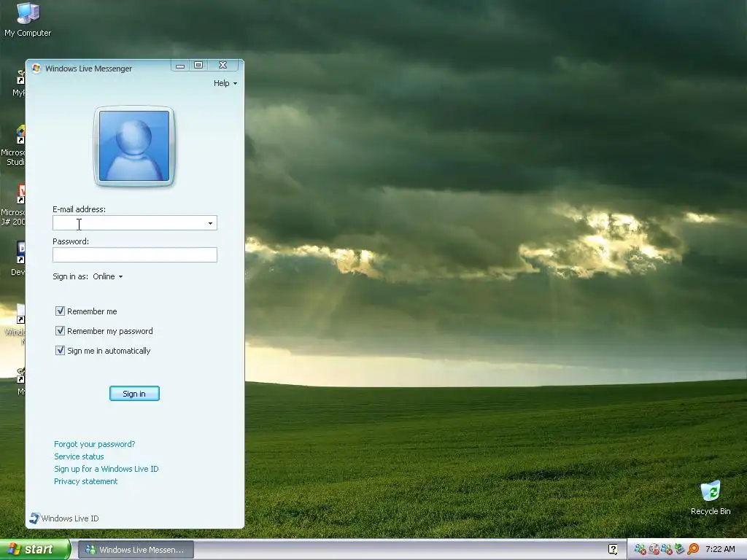
Task: Open the Service status link
Action: click(79, 456)
